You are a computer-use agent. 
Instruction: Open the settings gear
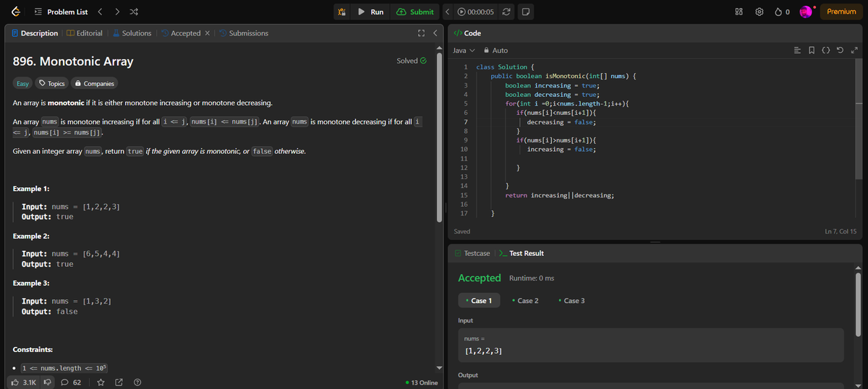tap(759, 12)
